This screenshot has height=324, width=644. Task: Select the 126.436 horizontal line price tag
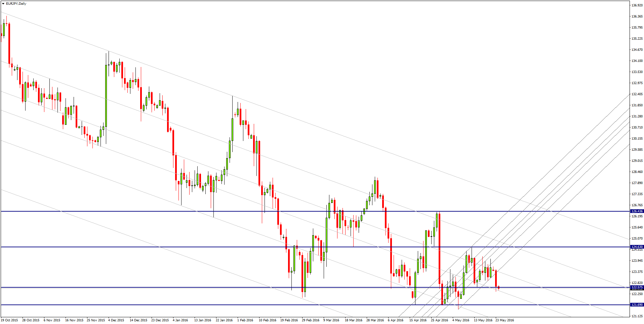click(637, 211)
